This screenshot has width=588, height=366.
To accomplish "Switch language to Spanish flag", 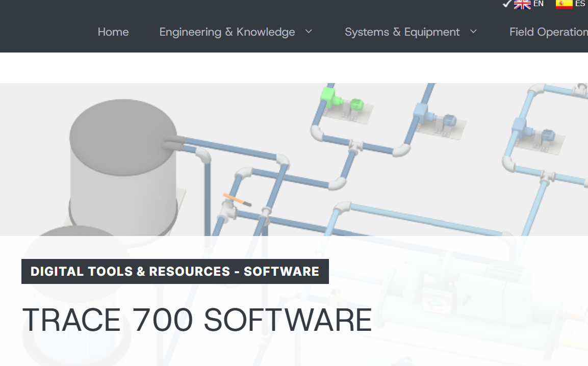I will pos(564,4).
